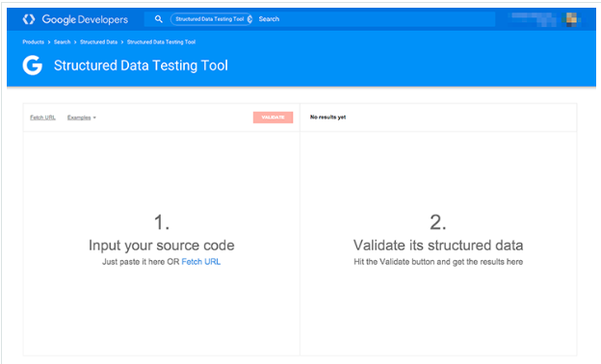Remove the Structured Data Testing Tool search chip
This screenshot has width=601, height=364.
pyautogui.click(x=249, y=18)
